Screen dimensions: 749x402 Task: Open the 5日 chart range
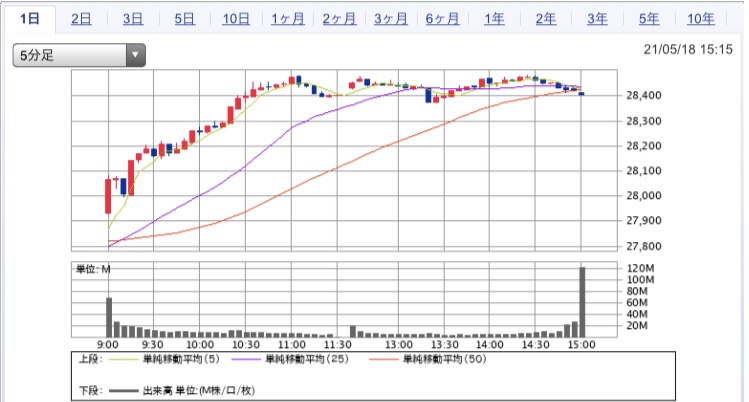(184, 19)
